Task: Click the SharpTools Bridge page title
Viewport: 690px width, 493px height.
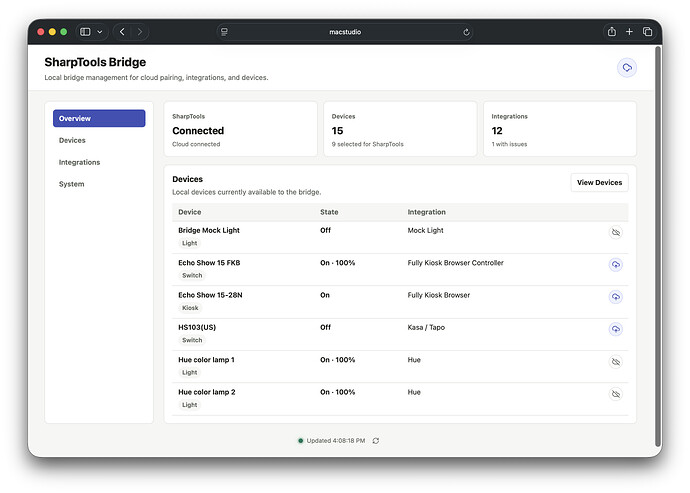Action: [x=95, y=62]
